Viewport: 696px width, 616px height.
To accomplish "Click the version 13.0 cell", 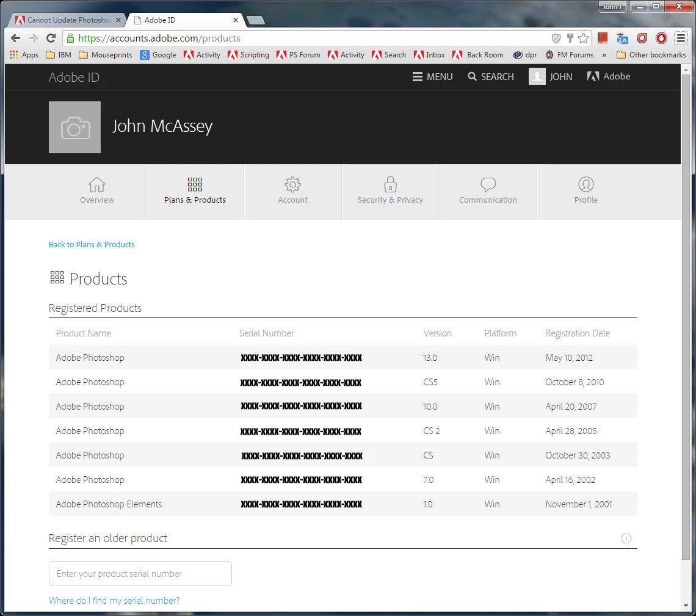I will click(430, 358).
